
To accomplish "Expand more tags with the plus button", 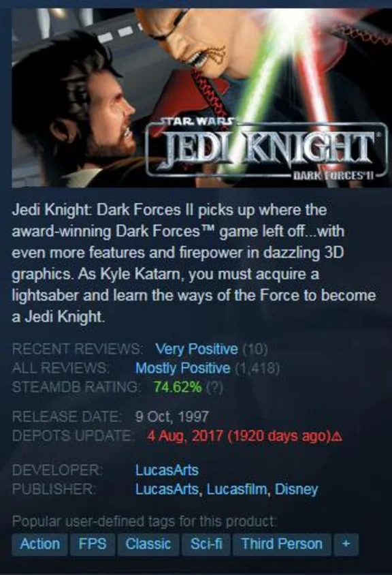I will point(346,544).
